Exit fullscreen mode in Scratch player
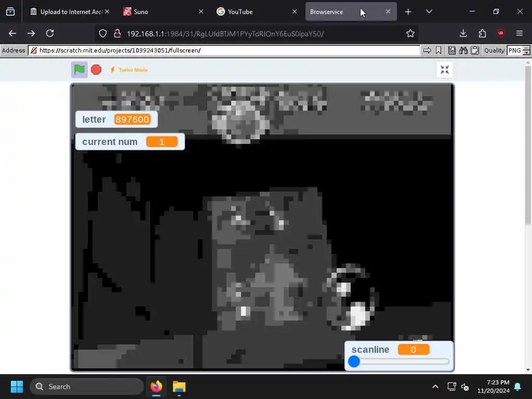Image resolution: width=532 pixels, height=399 pixels. click(x=445, y=70)
